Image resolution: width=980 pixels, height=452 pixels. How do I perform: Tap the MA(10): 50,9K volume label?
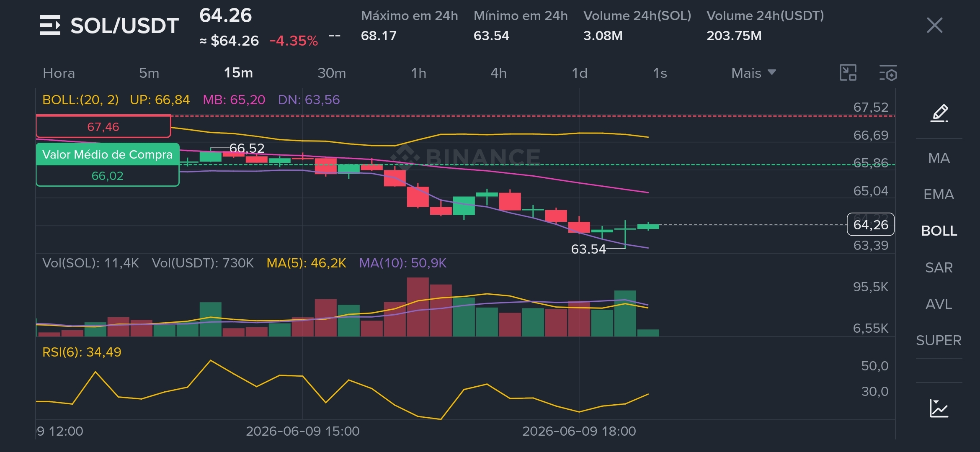(x=403, y=263)
